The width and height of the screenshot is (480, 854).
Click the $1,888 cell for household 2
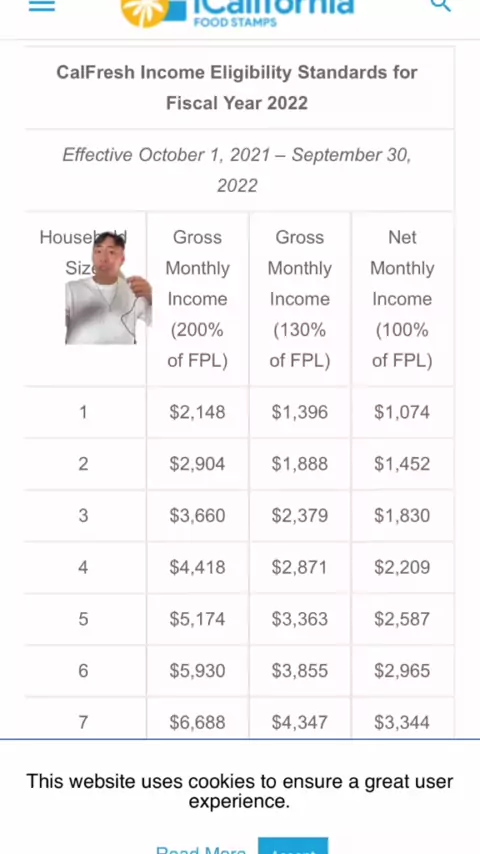[x=300, y=464]
